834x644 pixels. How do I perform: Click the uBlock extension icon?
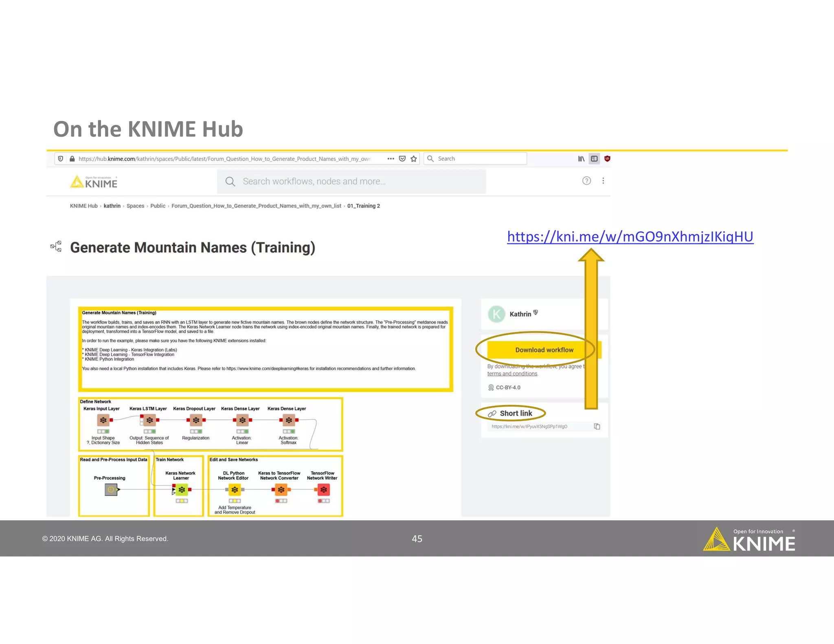click(x=607, y=159)
